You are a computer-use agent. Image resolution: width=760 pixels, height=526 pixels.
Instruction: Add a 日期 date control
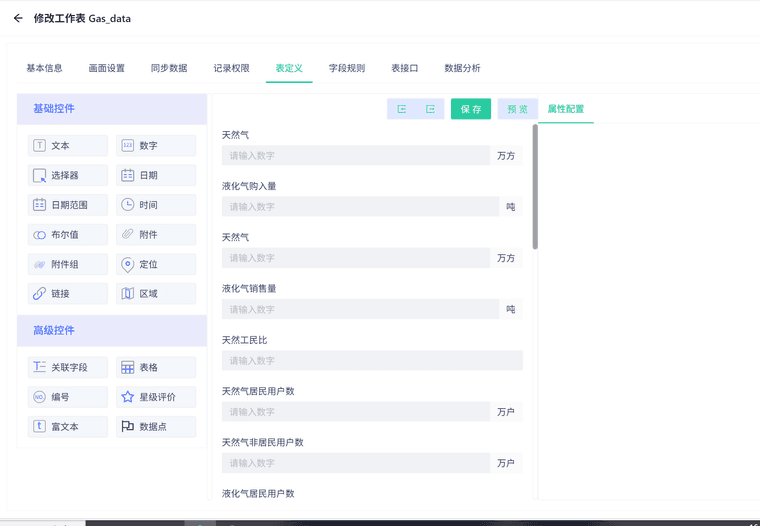[156, 175]
